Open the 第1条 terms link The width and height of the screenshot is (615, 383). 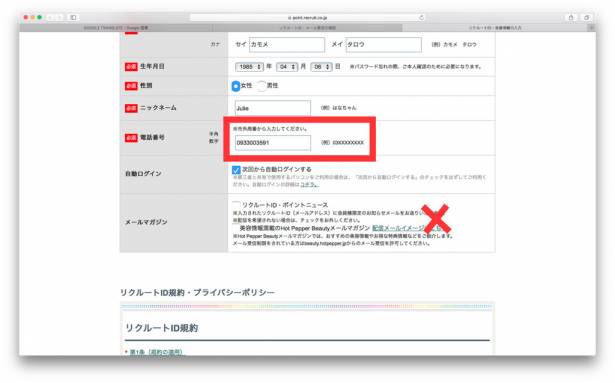[x=156, y=352]
